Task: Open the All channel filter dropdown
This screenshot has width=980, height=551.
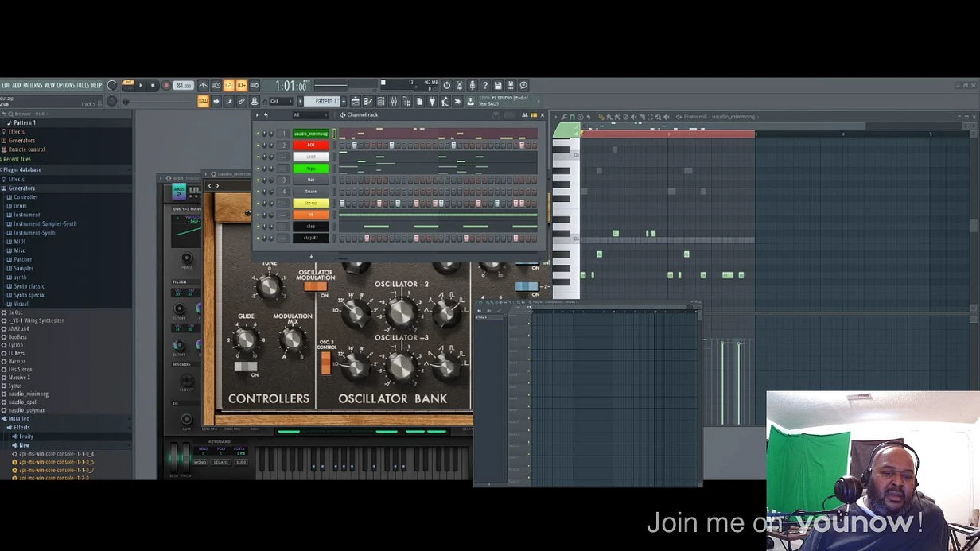Action: click(x=310, y=115)
